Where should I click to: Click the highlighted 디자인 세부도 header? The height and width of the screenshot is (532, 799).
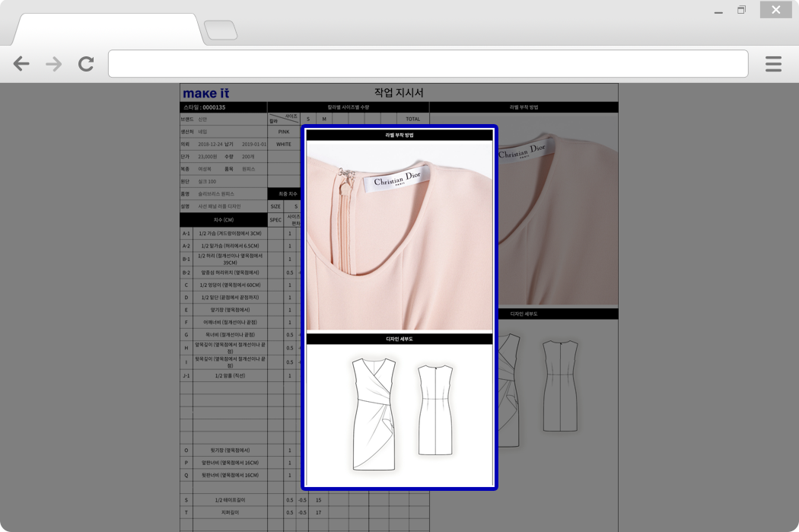[x=399, y=339]
